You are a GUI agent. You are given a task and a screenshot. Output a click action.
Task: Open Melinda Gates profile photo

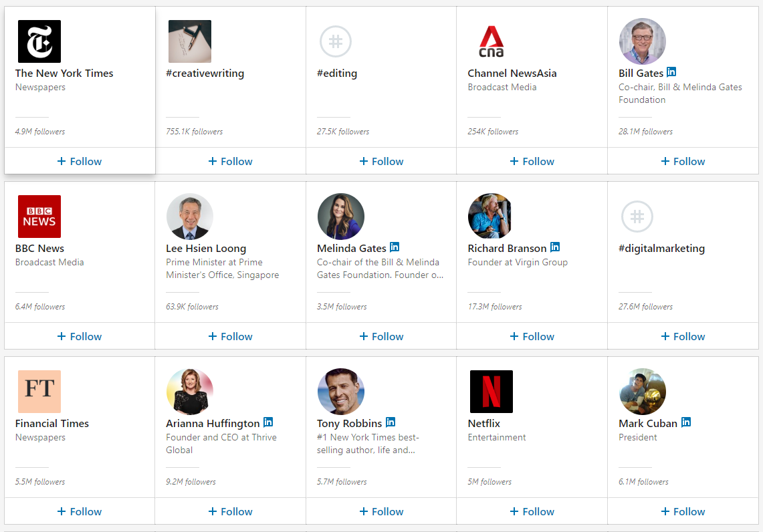click(341, 217)
